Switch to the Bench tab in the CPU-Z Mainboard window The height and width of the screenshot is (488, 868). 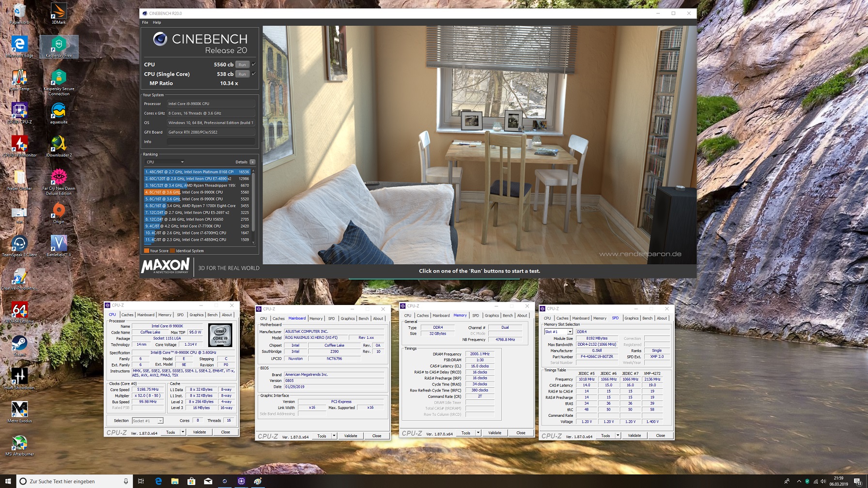[x=364, y=319]
